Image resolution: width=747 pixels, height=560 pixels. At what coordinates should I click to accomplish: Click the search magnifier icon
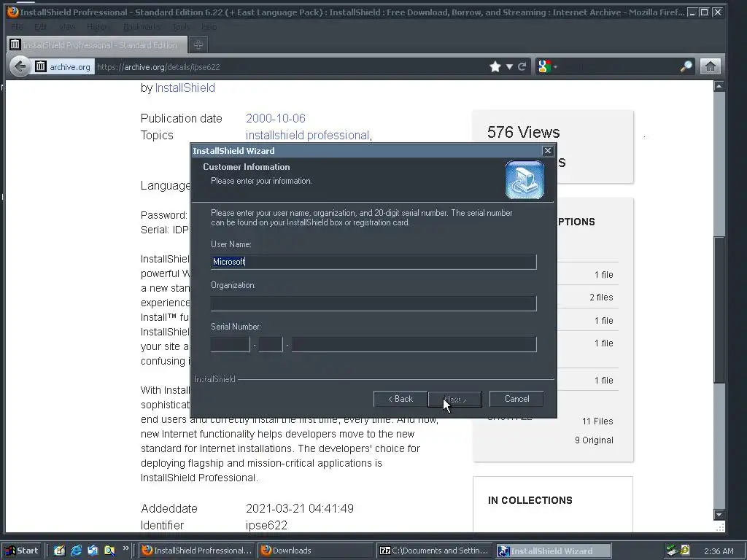click(x=686, y=66)
